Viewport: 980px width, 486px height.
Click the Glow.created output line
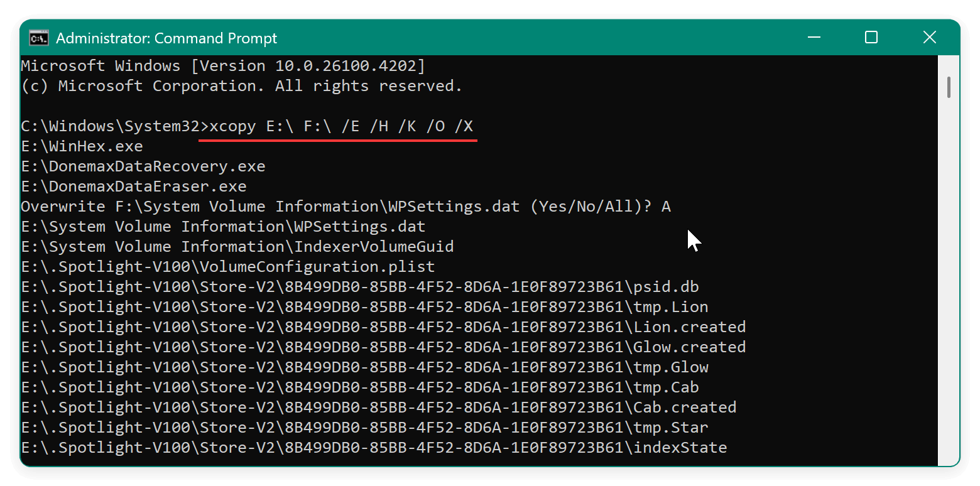(x=383, y=347)
